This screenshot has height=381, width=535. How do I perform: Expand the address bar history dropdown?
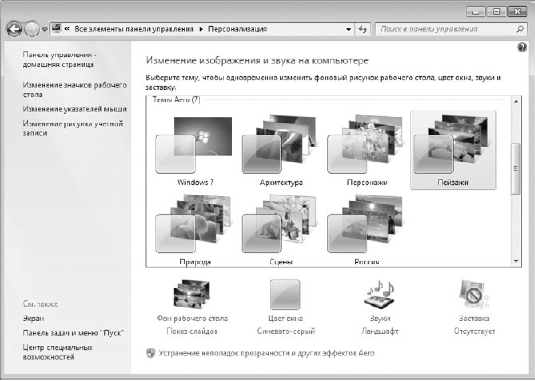[x=348, y=29]
